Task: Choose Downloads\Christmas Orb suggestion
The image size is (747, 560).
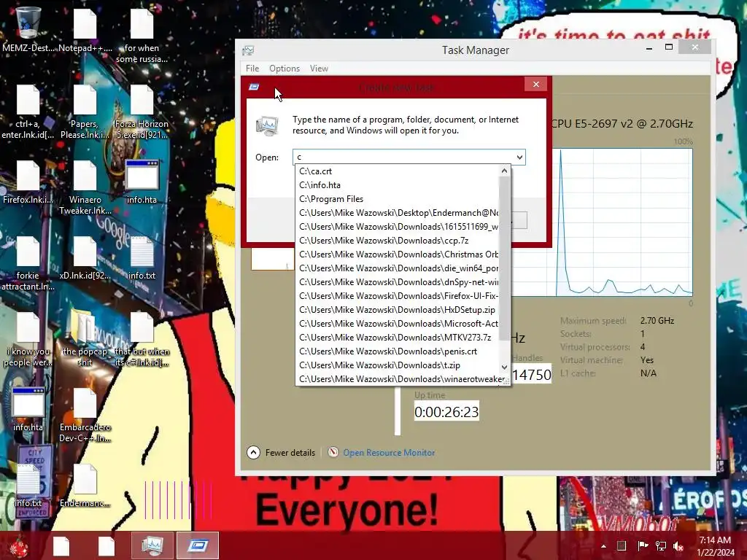Action: [398, 254]
